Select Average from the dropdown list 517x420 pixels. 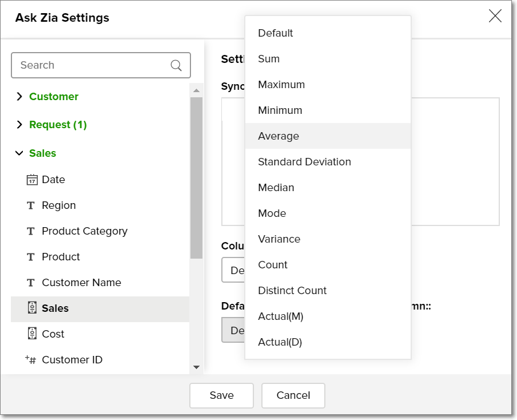tap(279, 136)
